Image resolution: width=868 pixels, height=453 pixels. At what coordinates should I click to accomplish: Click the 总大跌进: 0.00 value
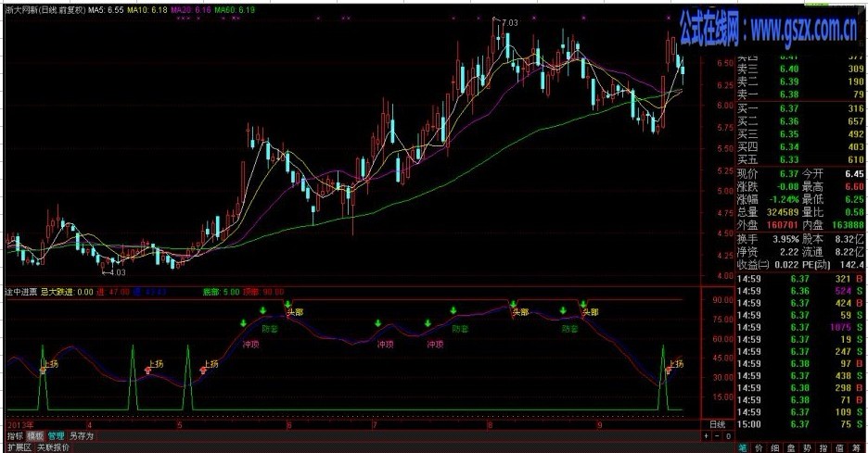[67, 292]
